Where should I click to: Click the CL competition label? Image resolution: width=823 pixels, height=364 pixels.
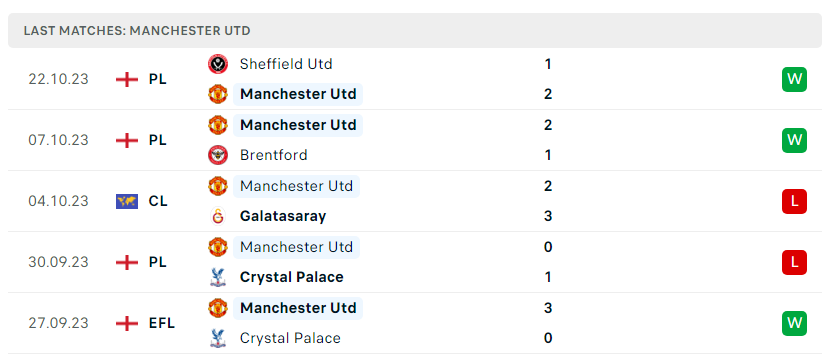click(157, 201)
